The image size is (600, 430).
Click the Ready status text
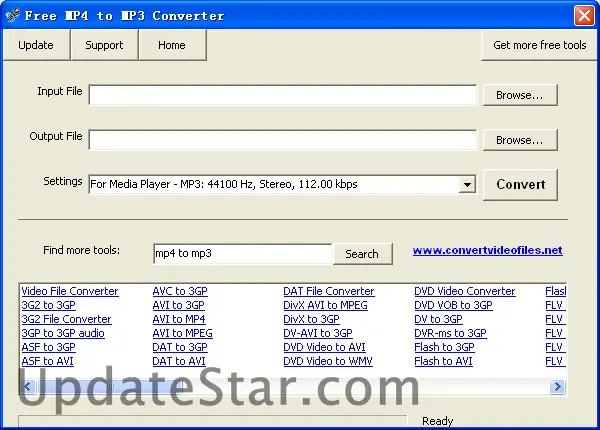coord(438,421)
